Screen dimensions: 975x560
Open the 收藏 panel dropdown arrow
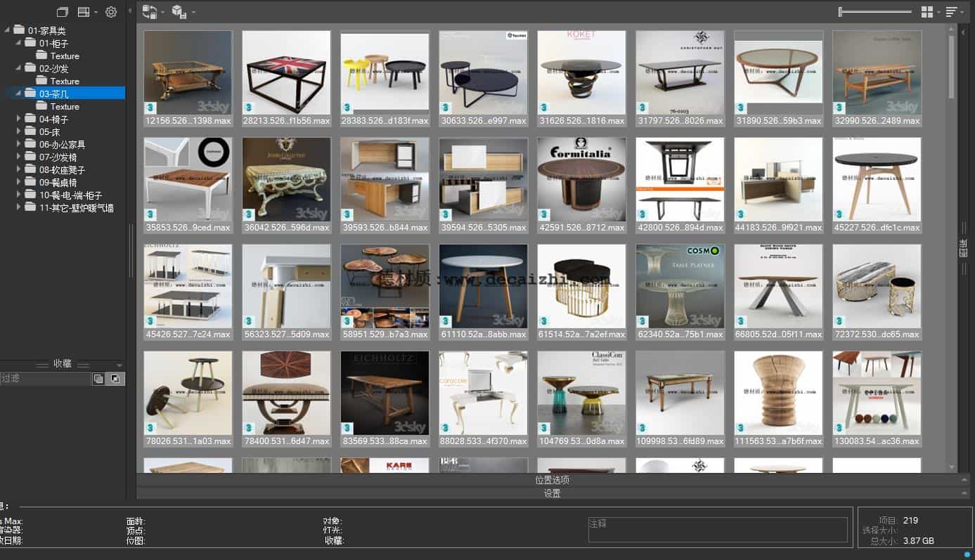[x=119, y=365]
